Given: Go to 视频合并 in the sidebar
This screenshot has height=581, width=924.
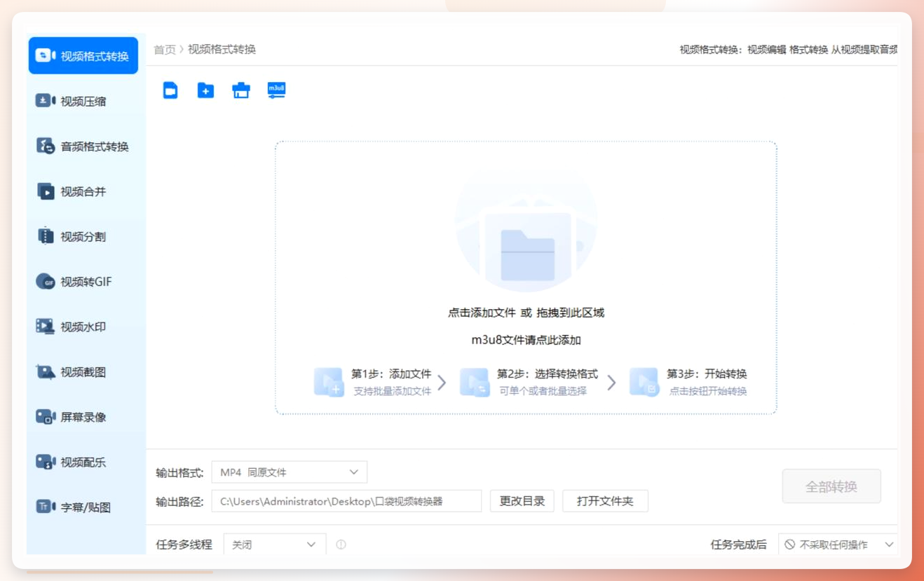Looking at the screenshot, I should 83,191.
